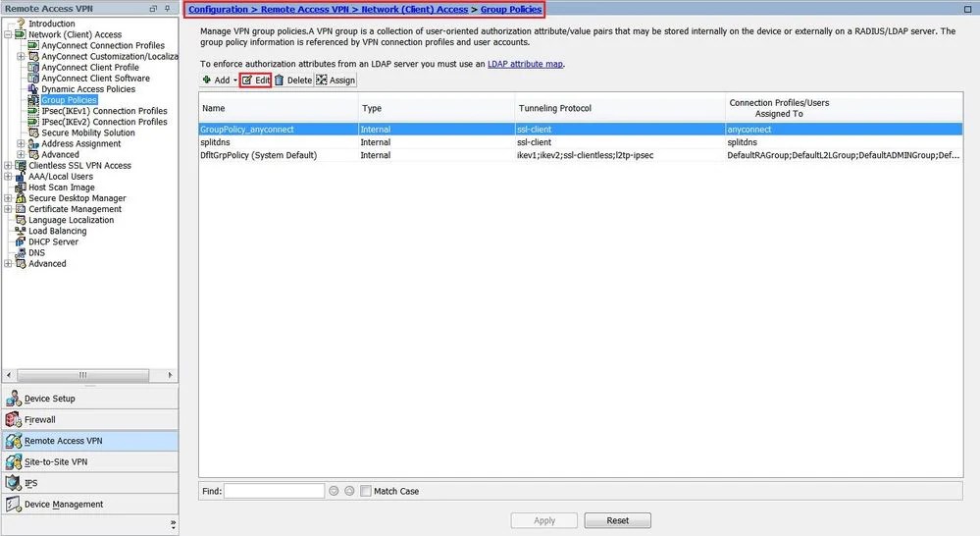Show more navigation buttons chevron
The width and height of the screenshot is (980, 536).
[x=173, y=524]
